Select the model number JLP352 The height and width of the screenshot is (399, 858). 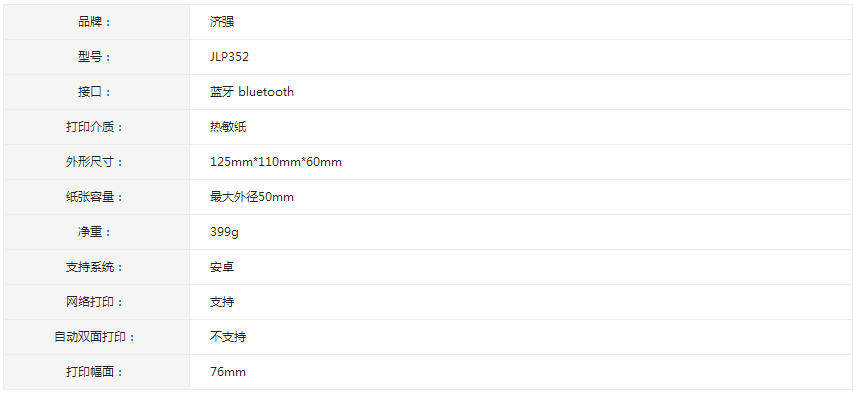pyautogui.click(x=229, y=57)
